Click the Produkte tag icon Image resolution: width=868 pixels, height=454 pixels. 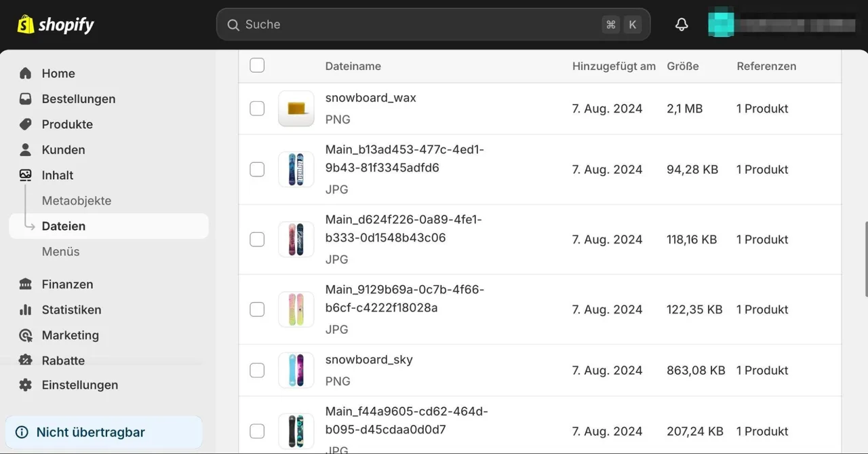click(25, 124)
